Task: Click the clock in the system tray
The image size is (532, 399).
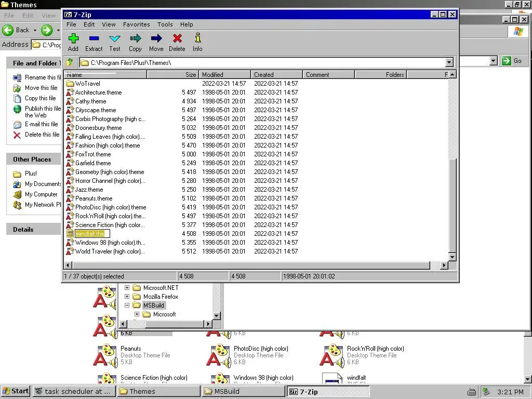Action: click(x=510, y=392)
